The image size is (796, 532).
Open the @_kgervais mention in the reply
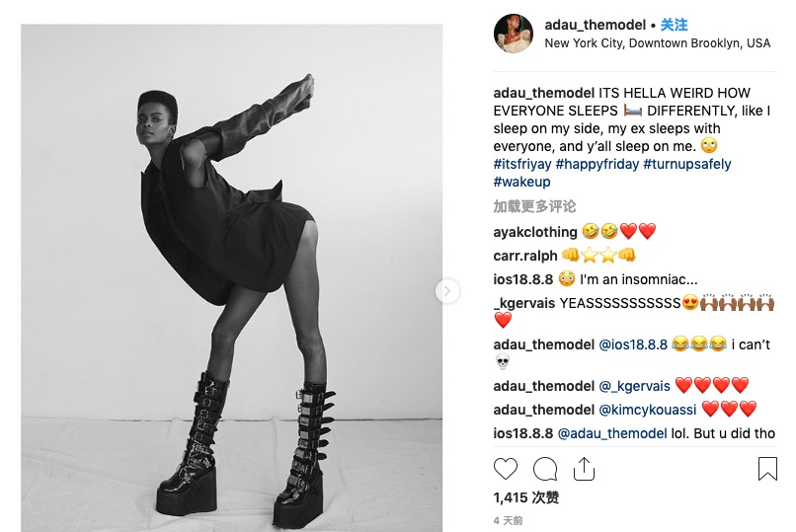point(635,387)
